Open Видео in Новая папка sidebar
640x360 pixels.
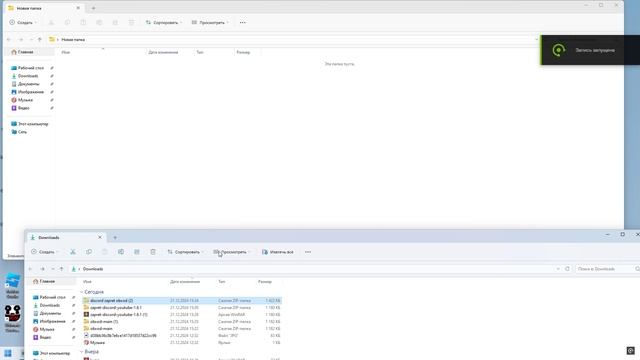(24, 108)
